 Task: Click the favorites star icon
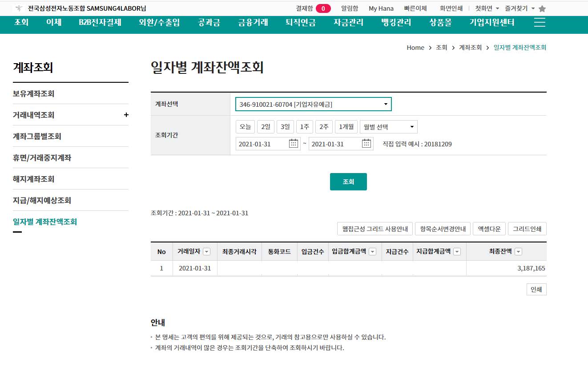[x=542, y=8]
